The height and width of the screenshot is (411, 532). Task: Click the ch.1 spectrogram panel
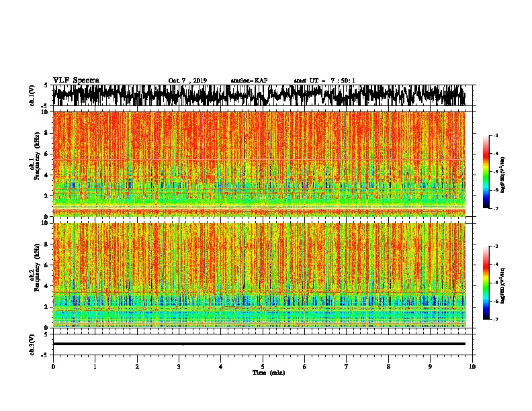point(259,164)
